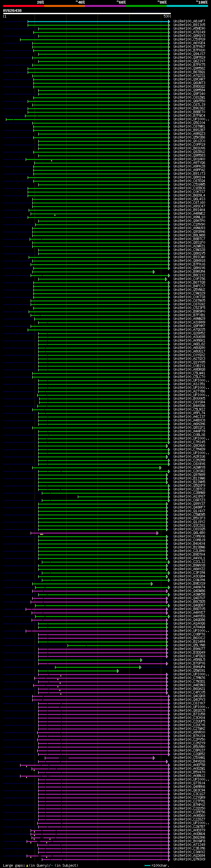Select the UniRef100_B9G362 label
The width and height of the screenshot is (211, 868).
[190, 108]
